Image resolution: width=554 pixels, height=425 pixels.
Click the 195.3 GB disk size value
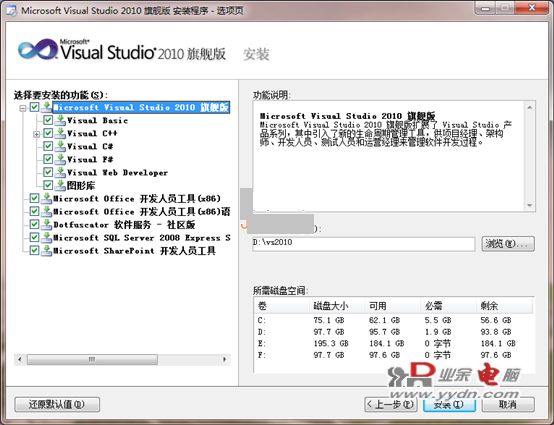coord(331,343)
